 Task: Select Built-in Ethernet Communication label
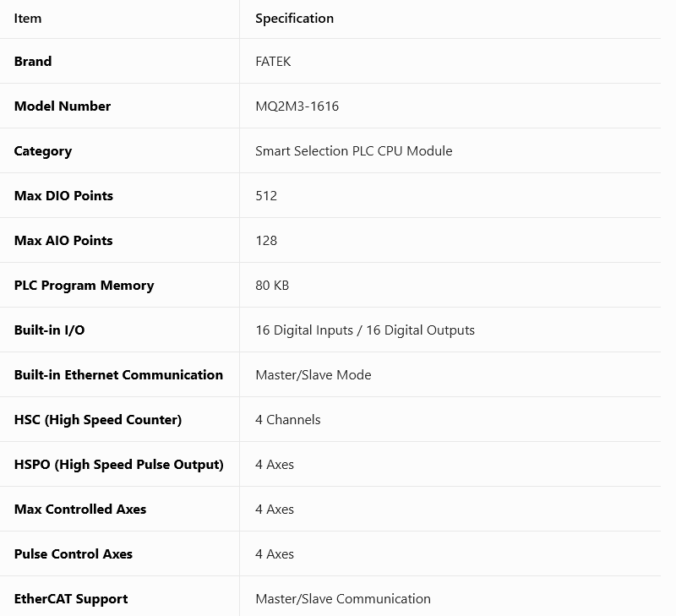click(118, 375)
